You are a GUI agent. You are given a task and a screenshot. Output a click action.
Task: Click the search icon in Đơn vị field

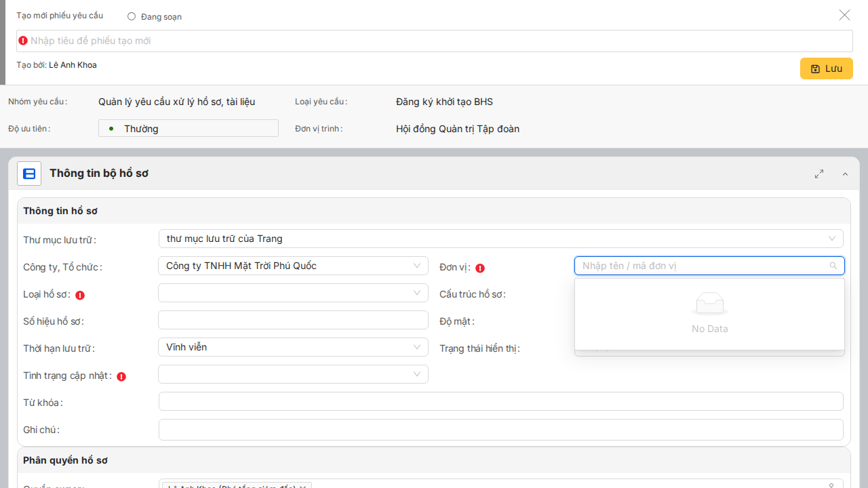coord(833,266)
